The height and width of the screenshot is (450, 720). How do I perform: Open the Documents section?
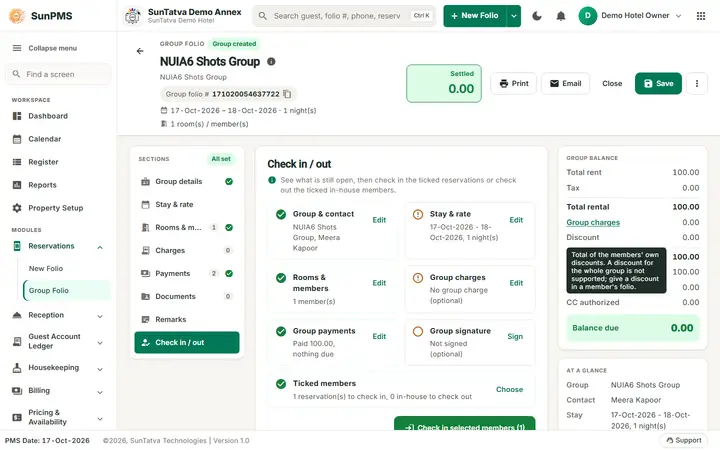point(187,296)
